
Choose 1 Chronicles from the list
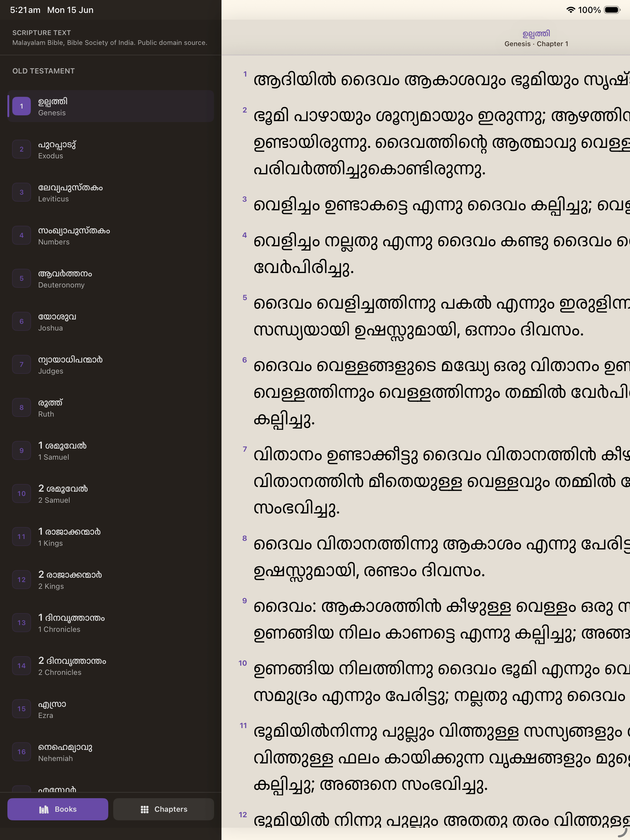pyautogui.click(x=110, y=623)
